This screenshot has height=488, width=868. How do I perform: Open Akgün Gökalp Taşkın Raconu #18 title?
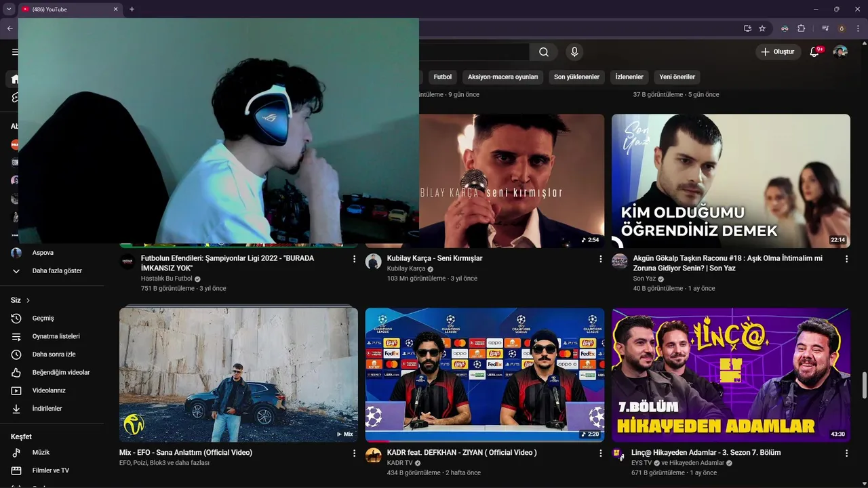(728, 263)
